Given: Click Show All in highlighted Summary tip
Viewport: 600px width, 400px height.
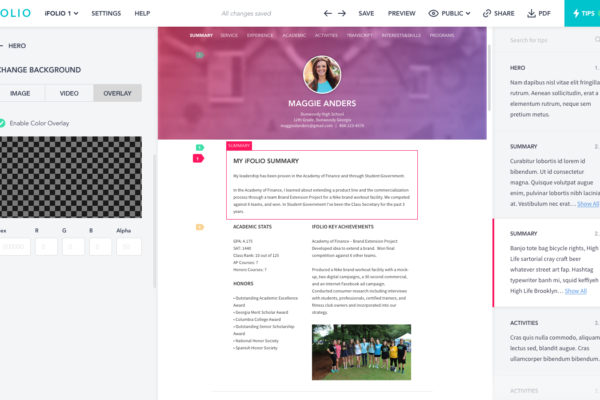Looking at the screenshot, I should (x=576, y=291).
